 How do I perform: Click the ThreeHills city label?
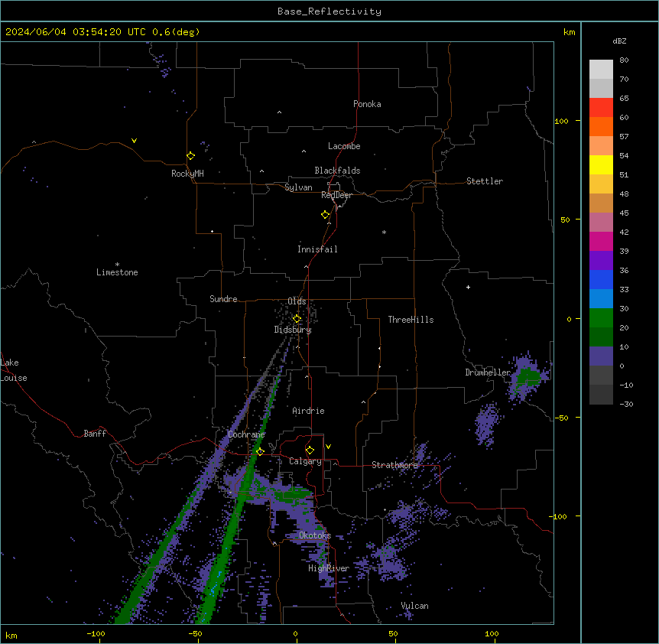coord(411,320)
